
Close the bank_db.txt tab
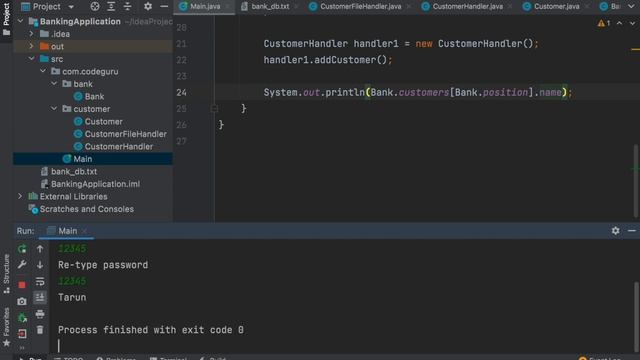(x=296, y=7)
